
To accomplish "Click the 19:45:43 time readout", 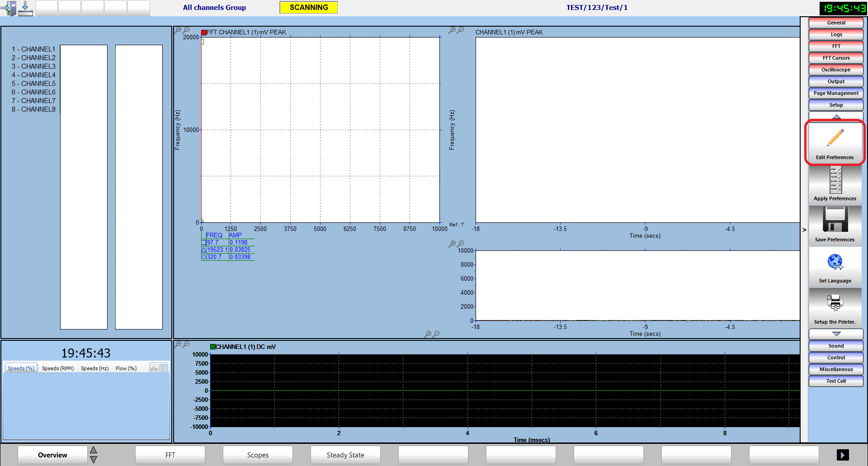I will click(x=86, y=353).
